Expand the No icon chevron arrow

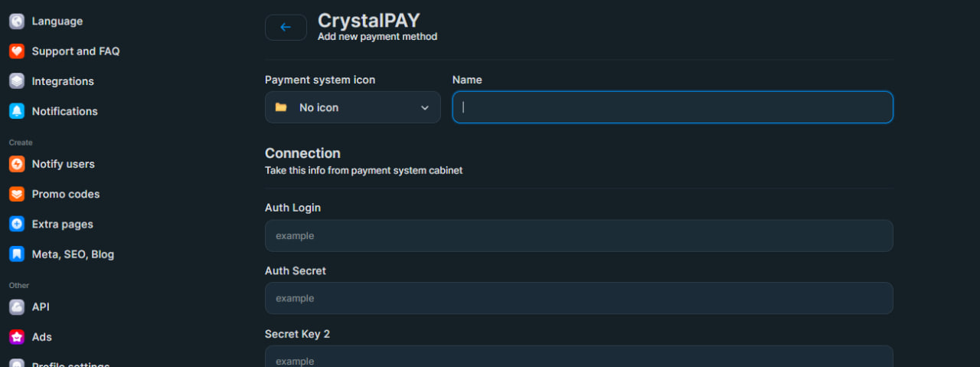pyautogui.click(x=425, y=108)
